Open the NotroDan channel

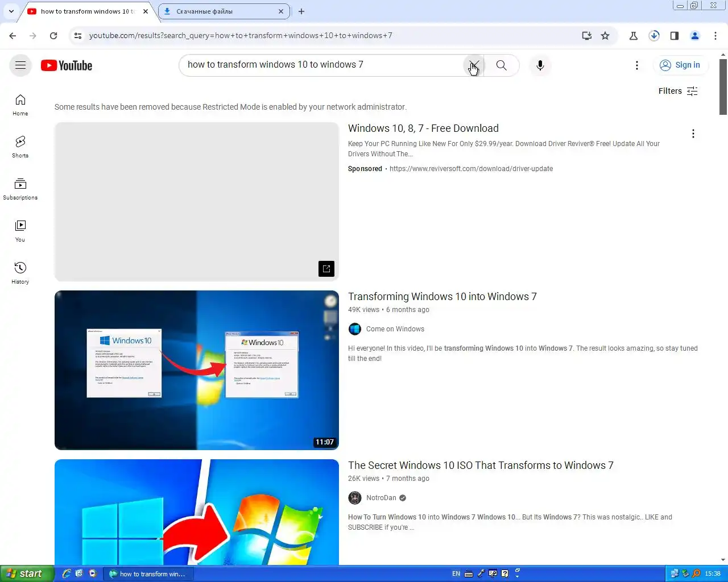click(381, 498)
